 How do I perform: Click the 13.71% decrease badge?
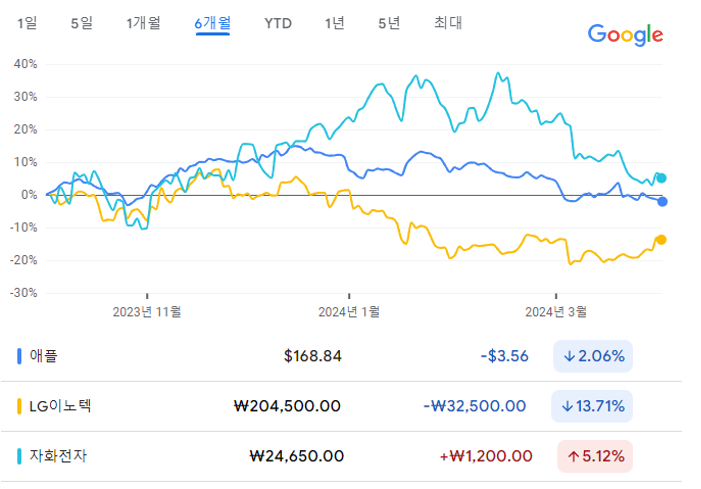coord(592,406)
